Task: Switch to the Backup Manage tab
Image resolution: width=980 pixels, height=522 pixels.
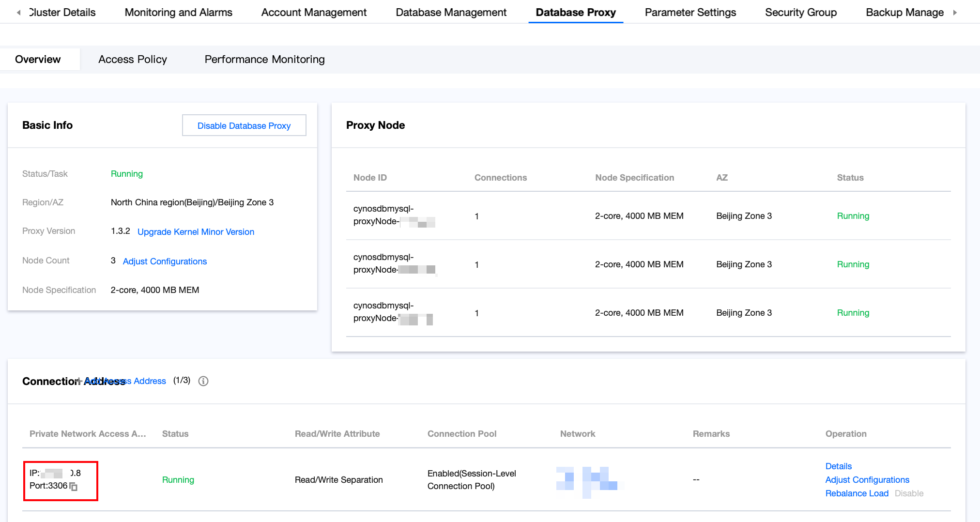Action: pyautogui.click(x=904, y=13)
